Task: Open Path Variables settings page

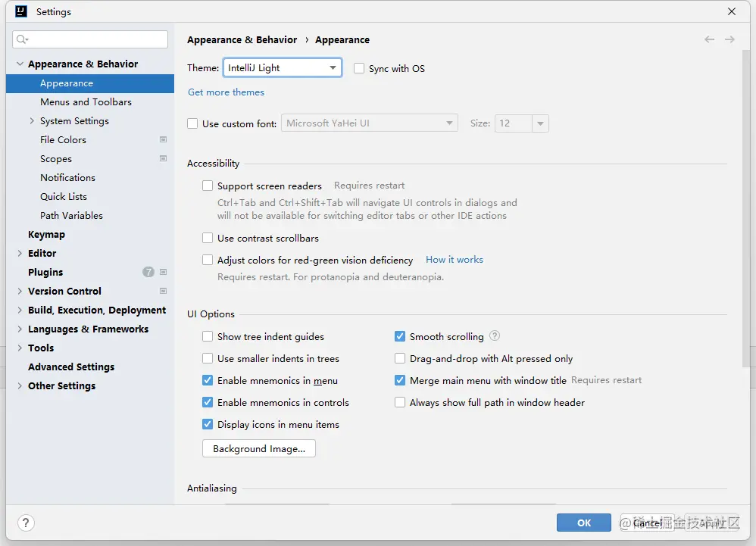Action: [x=71, y=215]
